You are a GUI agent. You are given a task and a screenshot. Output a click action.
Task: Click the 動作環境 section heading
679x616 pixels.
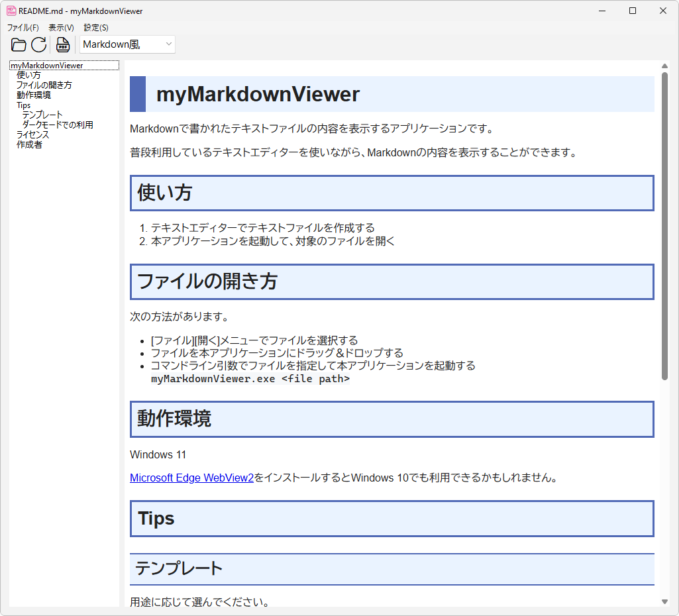(x=392, y=419)
